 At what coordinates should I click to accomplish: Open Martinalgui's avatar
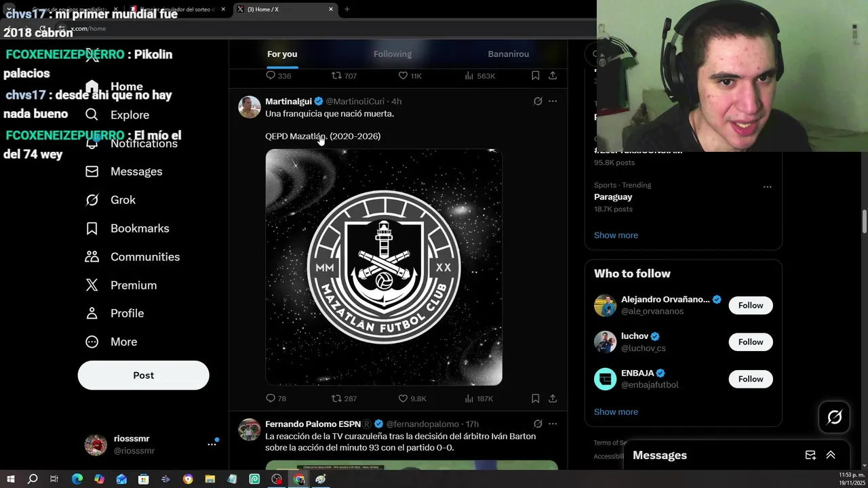tap(250, 107)
